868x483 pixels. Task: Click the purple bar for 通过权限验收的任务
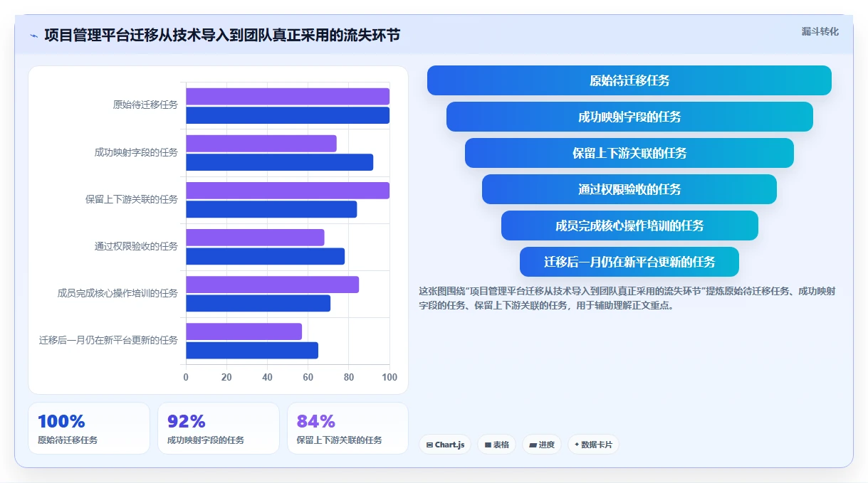coord(256,238)
